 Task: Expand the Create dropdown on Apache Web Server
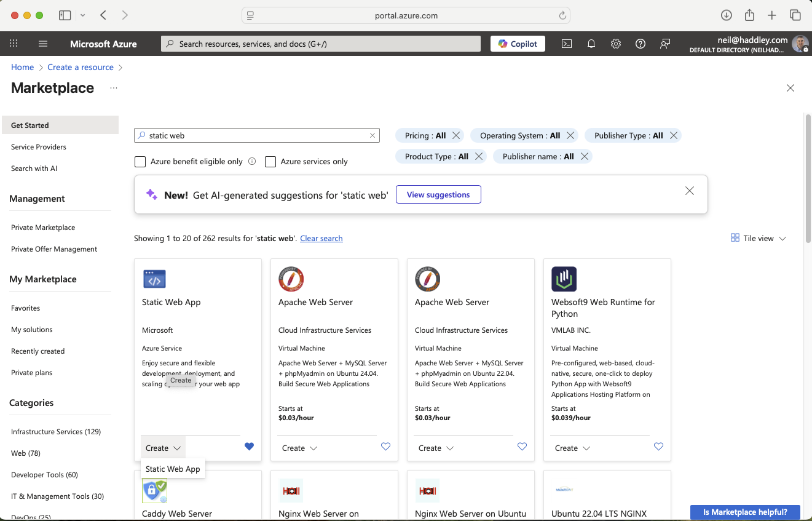[299, 448]
